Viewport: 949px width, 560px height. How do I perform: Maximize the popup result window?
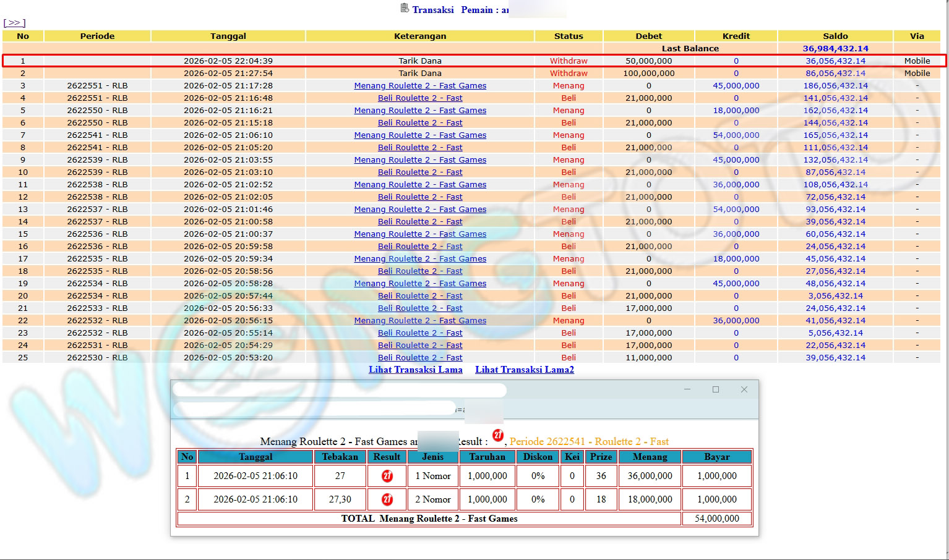(x=716, y=389)
